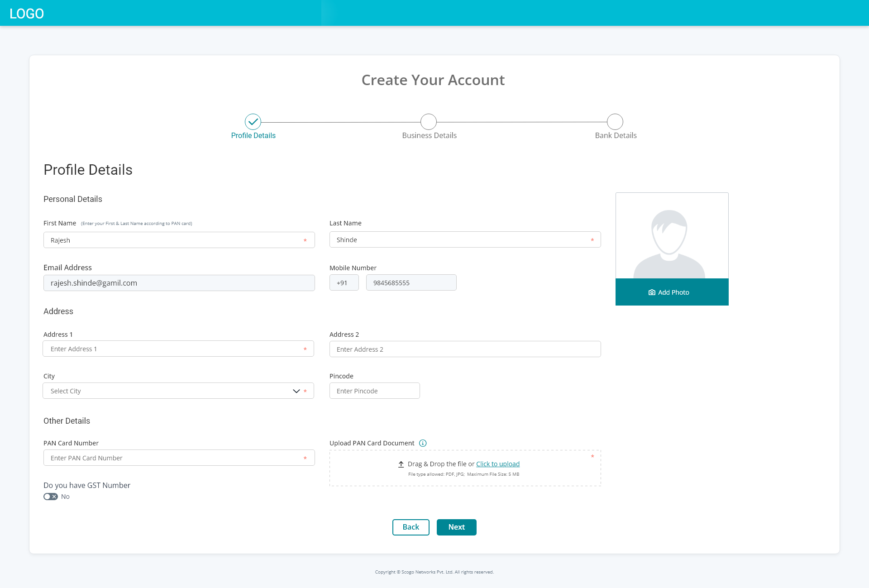Image resolution: width=869 pixels, height=588 pixels.
Task: Click the Bank Details step circle
Action: click(615, 122)
